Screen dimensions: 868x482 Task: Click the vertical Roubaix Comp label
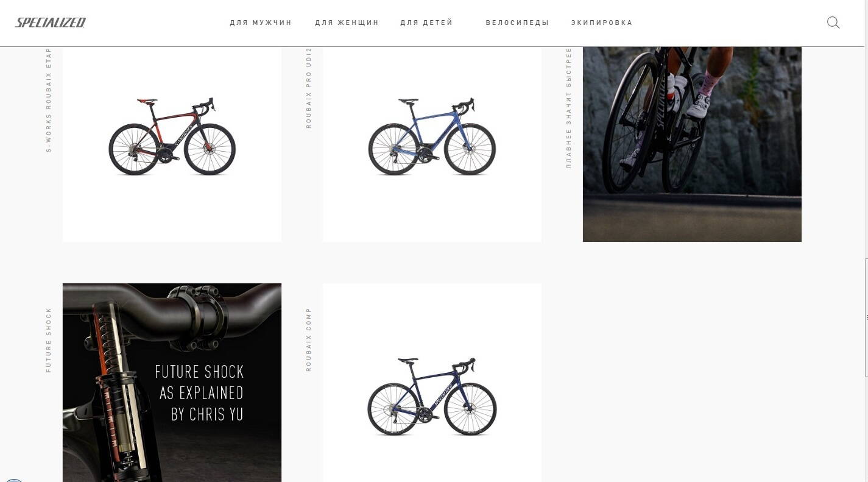[309, 339]
